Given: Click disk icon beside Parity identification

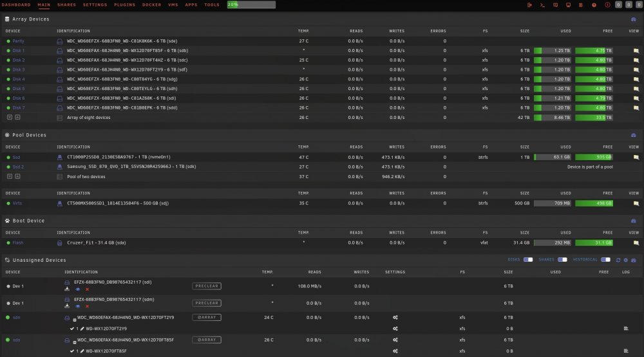Looking at the screenshot, I should click(x=59, y=41).
